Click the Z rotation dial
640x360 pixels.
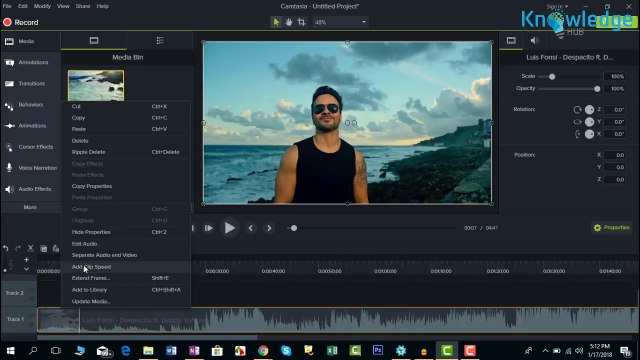[589, 110]
